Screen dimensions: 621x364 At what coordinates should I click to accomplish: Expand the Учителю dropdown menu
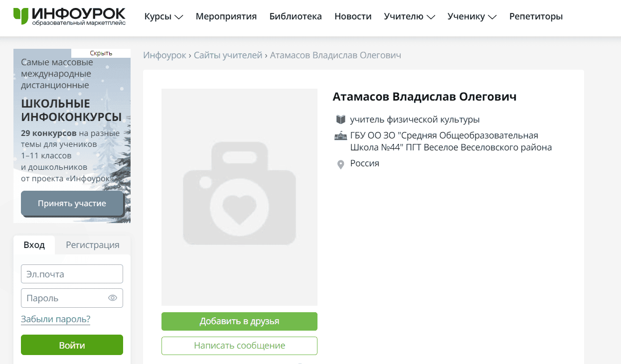[x=409, y=16]
